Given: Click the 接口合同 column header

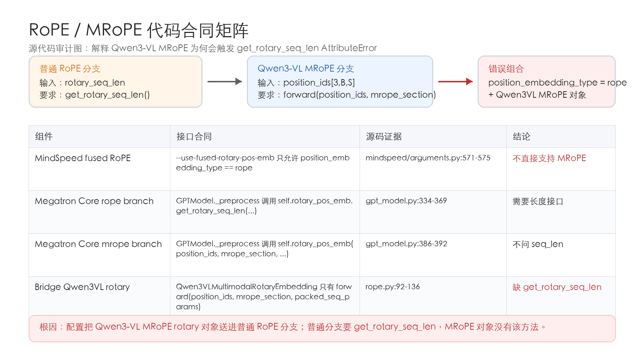Looking at the screenshot, I should pos(265,136).
